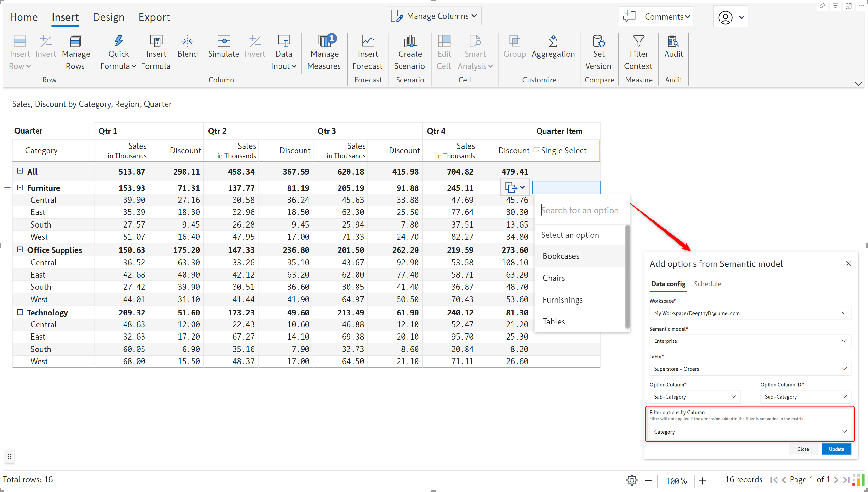The image size is (868, 492).
Task: Switch to the Schedule tab
Action: point(708,284)
